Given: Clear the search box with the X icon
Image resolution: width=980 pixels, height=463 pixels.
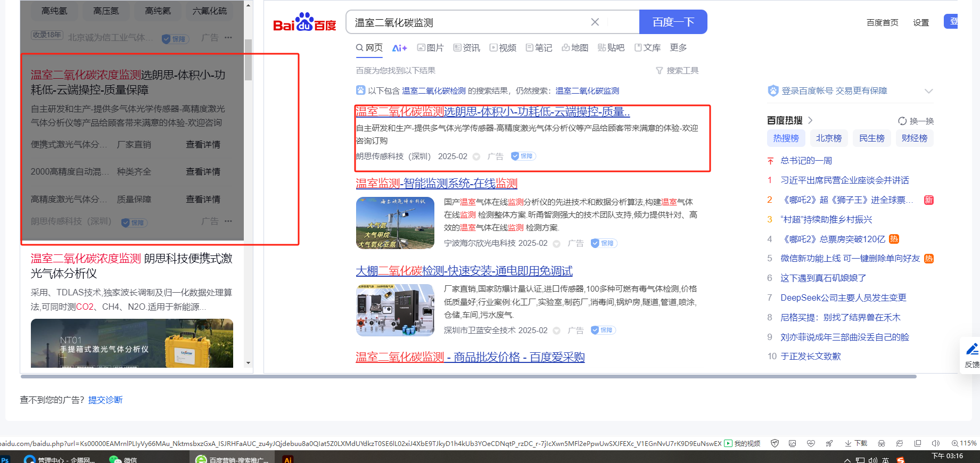Looking at the screenshot, I should 595,22.
